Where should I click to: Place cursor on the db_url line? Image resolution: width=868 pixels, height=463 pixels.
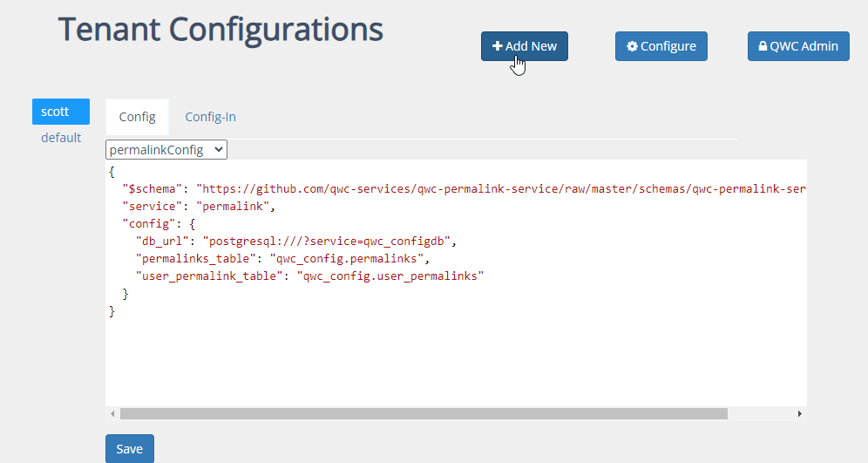pos(296,241)
